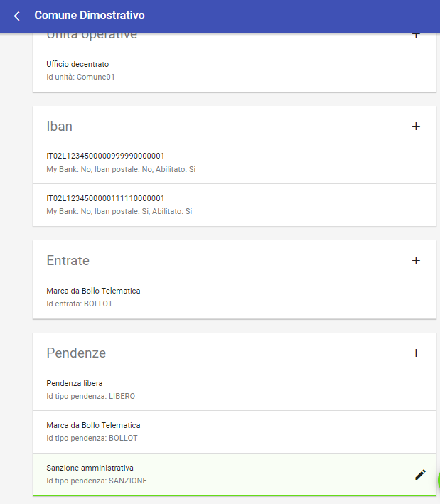Open Marca da Bollo Telematica under Pendenze
This screenshot has width=440, height=504.
click(235, 431)
